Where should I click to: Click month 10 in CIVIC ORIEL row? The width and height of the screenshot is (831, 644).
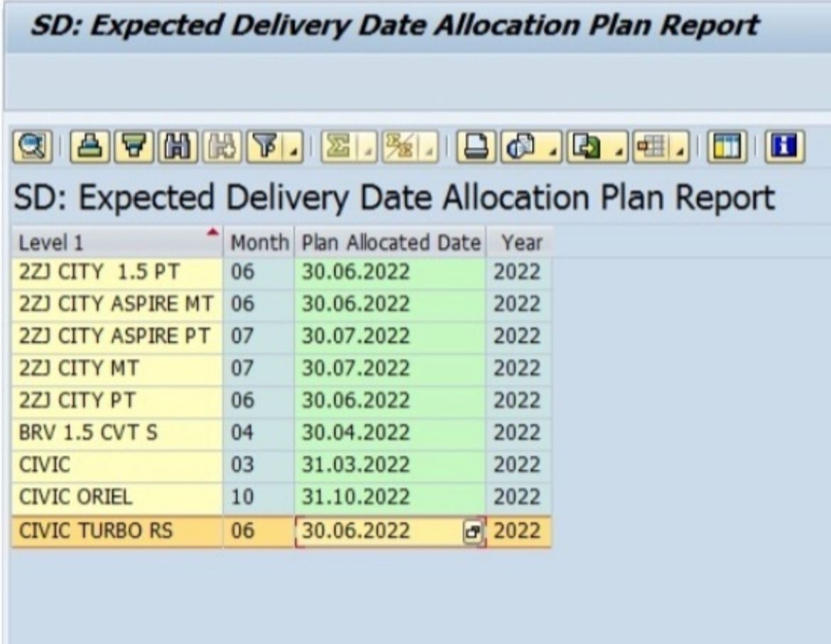coord(259,498)
